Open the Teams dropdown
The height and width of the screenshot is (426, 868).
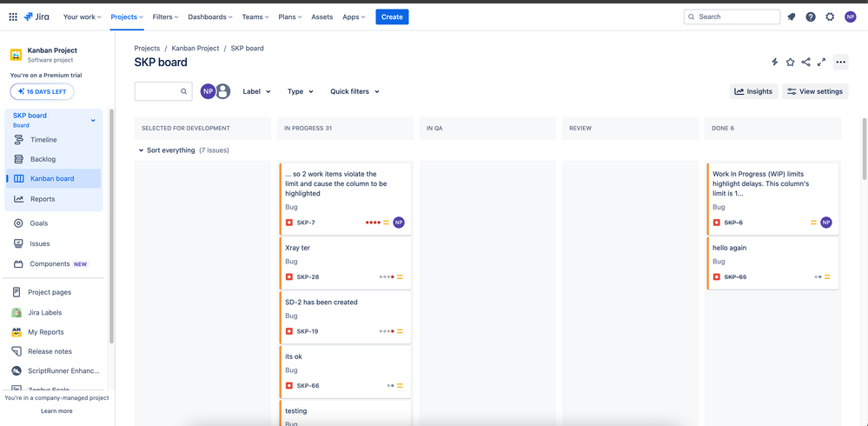[255, 17]
